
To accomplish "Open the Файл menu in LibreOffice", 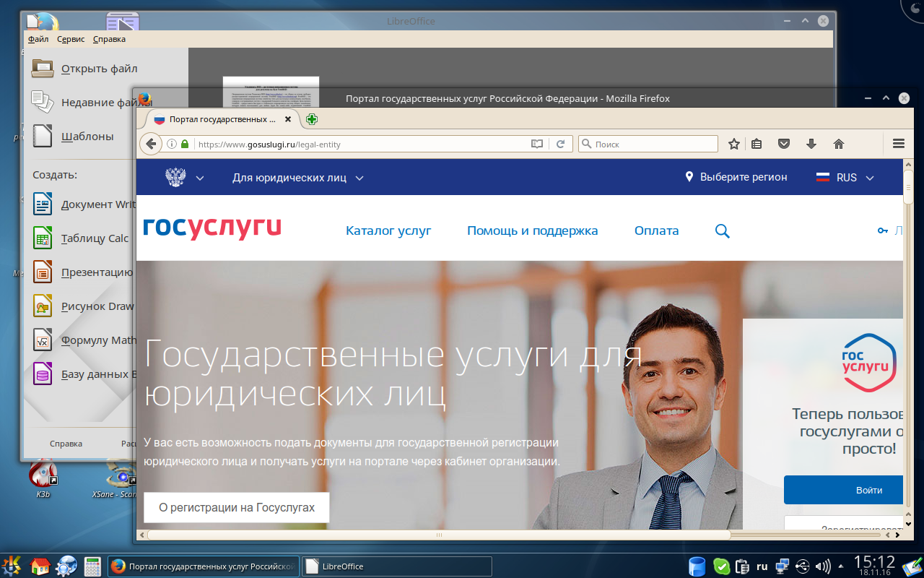I will tap(38, 39).
